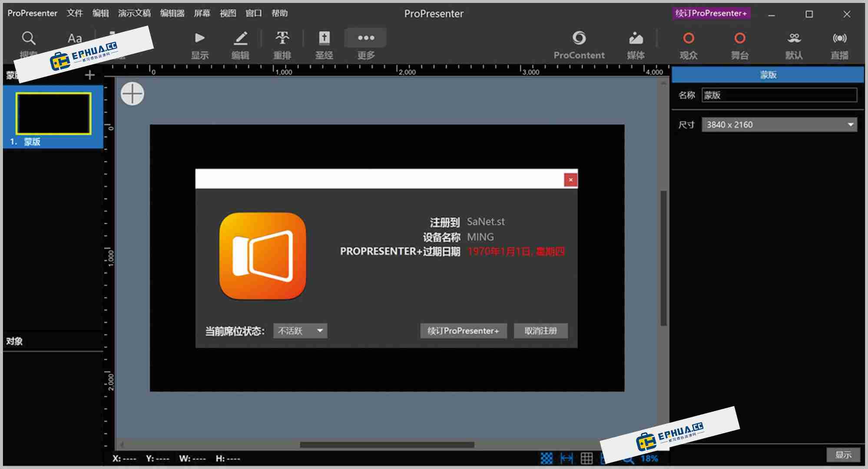Click the X: ---- position readout
The width and height of the screenshot is (868, 469).
point(124,458)
